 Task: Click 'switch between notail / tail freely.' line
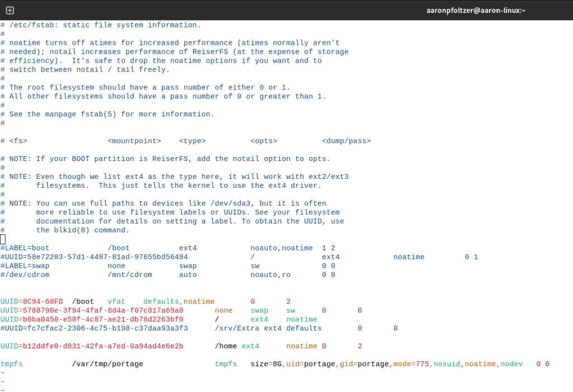[x=85, y=69]
